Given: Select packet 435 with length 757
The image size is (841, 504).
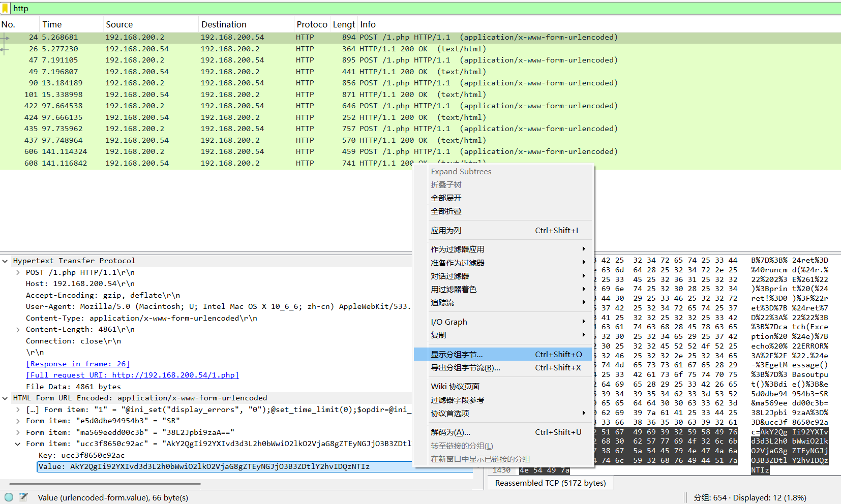Looking at the screenshot, I should [420, 129].
